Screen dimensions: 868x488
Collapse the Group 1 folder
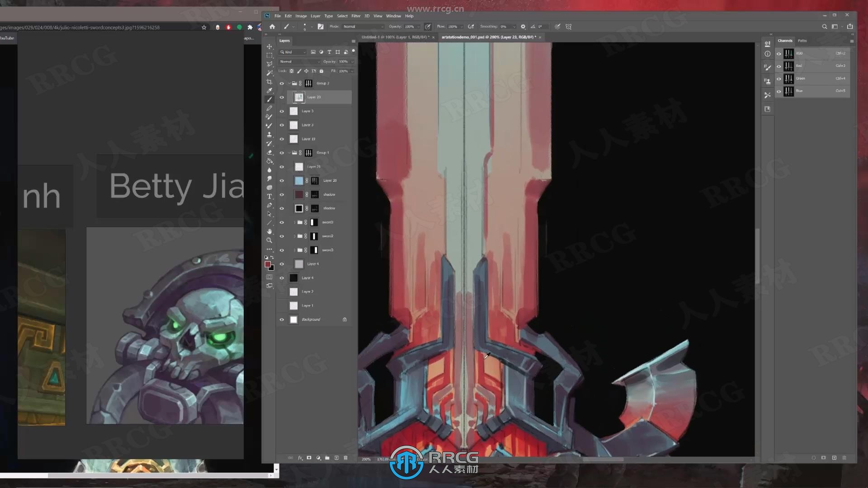289,153
